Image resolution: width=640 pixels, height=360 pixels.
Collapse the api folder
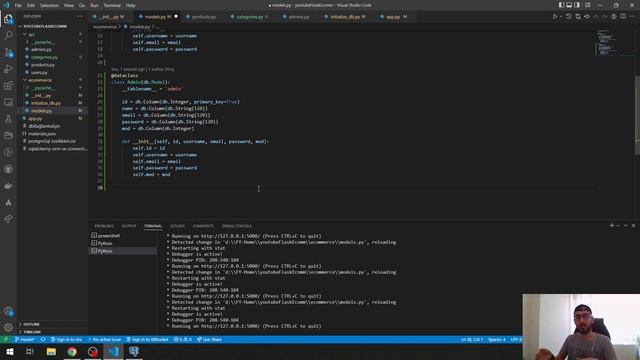(31, 34)
